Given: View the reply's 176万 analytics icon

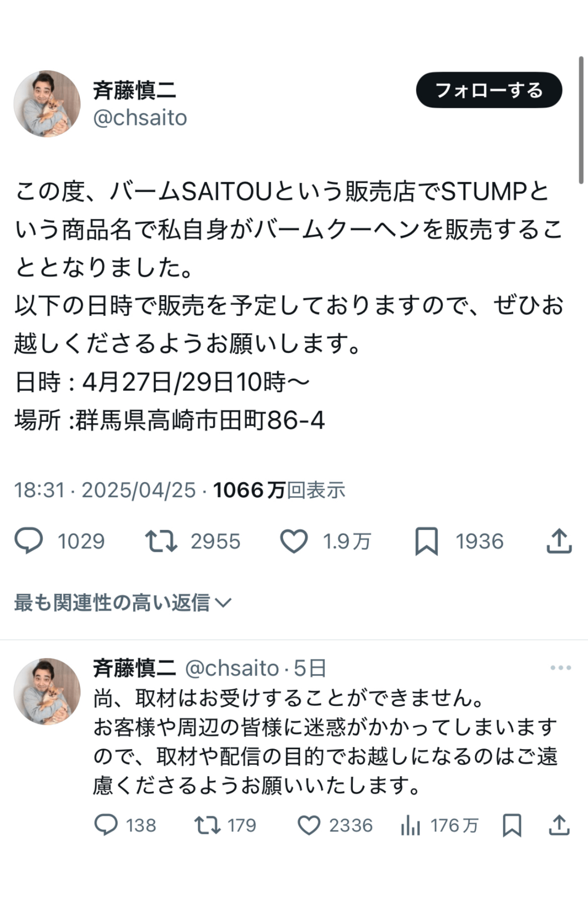Looking at the screenshot, I should (x=411, y=825).
